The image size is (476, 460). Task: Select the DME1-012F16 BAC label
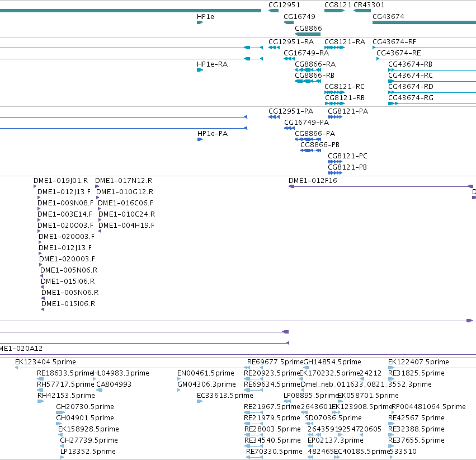[x=313, y=181]
